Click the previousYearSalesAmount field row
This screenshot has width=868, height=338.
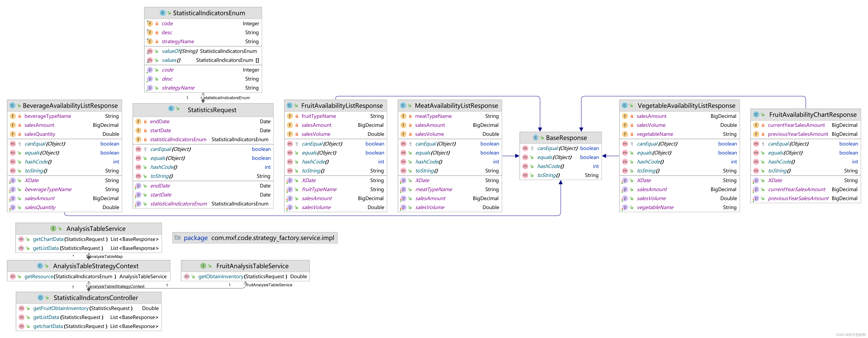[x=806, y=134]
